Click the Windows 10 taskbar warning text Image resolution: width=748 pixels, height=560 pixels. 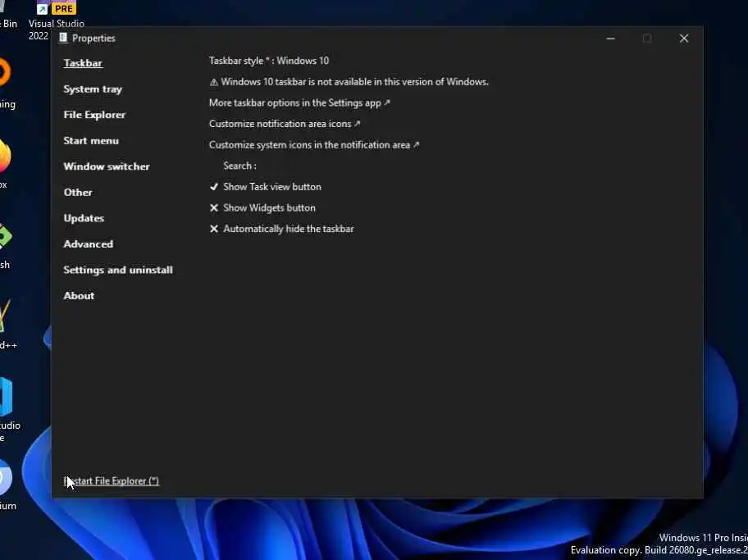pyautogui.click(x=349, y=81)
